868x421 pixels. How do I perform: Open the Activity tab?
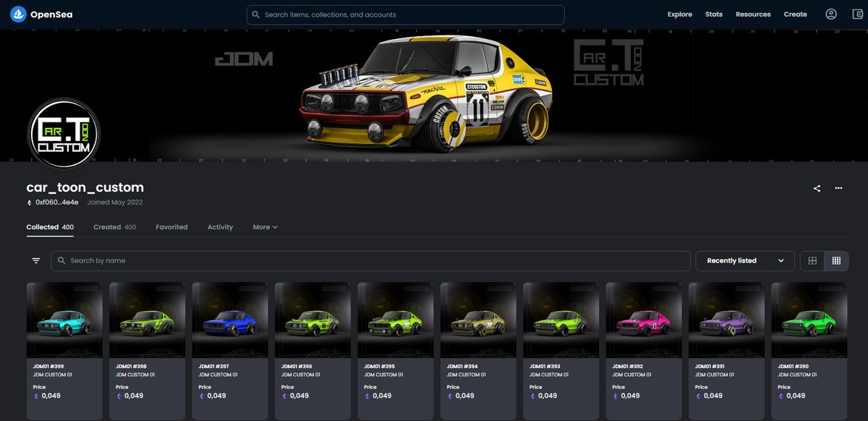pos(220,227)
